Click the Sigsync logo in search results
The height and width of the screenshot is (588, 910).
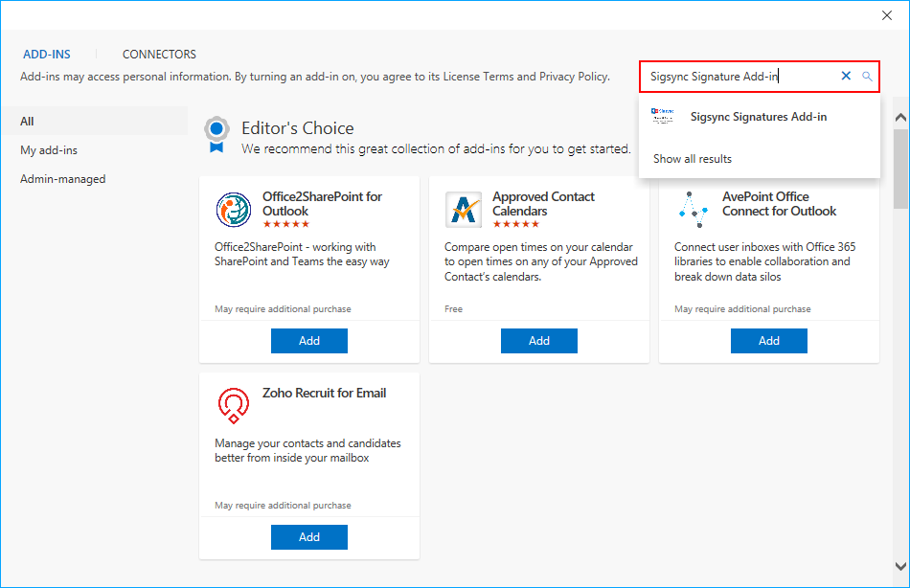click(662, 117)
